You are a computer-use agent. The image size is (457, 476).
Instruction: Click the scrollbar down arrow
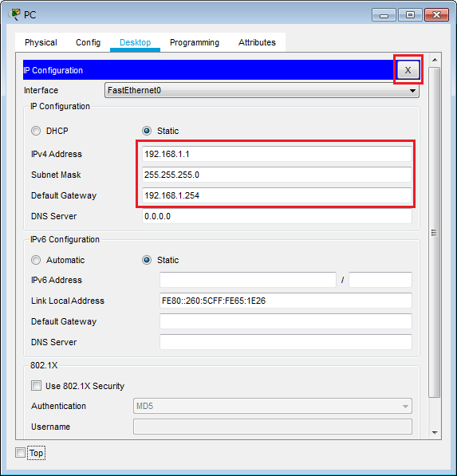(435, 432)
